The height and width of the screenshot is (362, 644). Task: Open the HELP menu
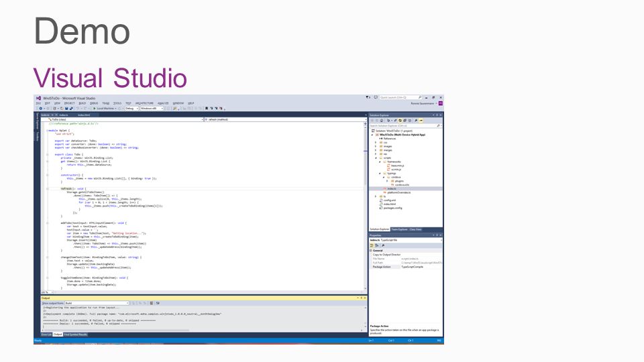[191, 103]
